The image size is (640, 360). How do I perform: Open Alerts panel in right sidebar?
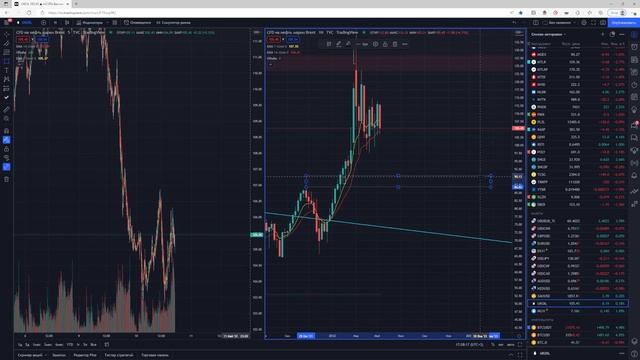634,47
